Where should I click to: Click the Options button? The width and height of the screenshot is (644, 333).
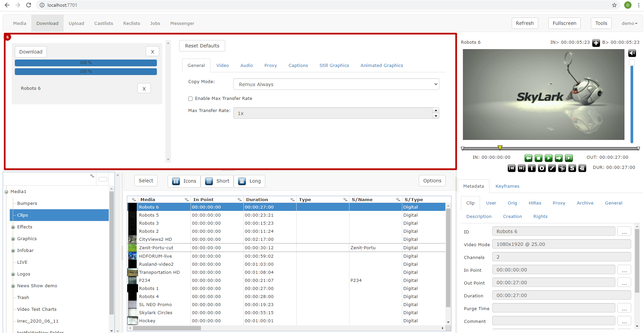point(432,181)
